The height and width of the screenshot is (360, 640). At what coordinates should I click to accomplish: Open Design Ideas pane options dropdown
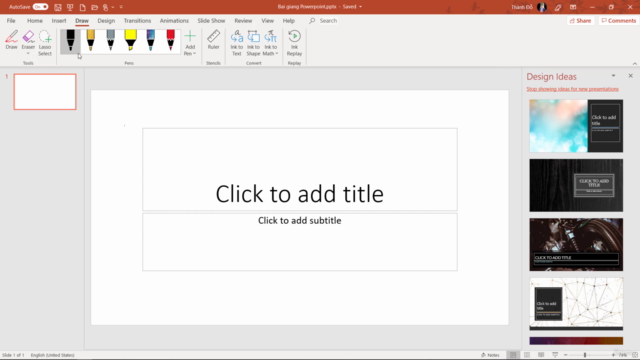point(613,76)
